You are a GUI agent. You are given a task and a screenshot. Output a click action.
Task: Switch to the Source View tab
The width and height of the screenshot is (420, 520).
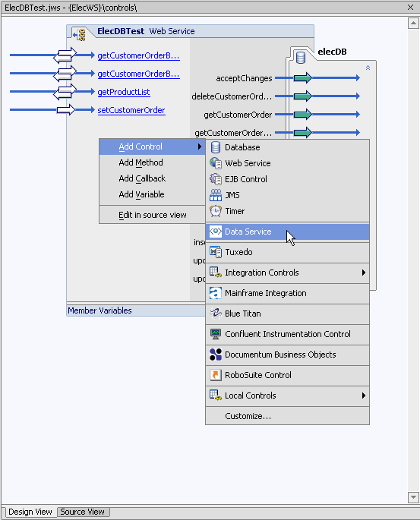tap(83, 512)
